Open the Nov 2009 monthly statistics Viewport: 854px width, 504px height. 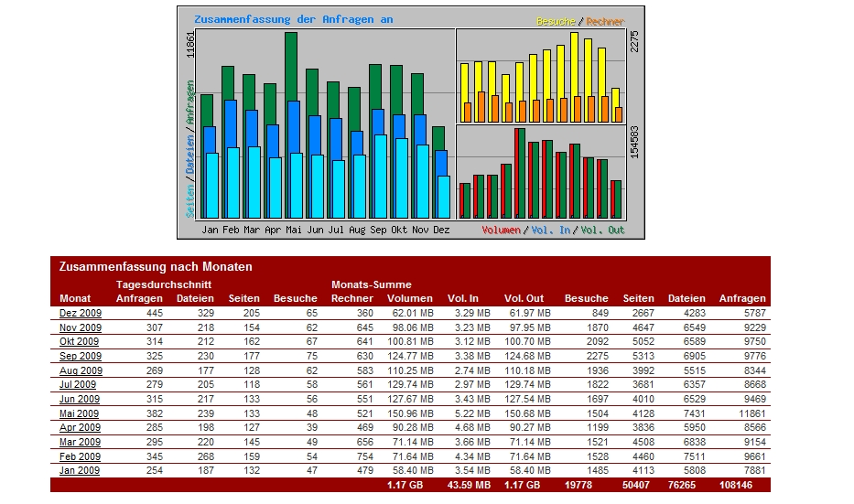(x=81, y=327)
